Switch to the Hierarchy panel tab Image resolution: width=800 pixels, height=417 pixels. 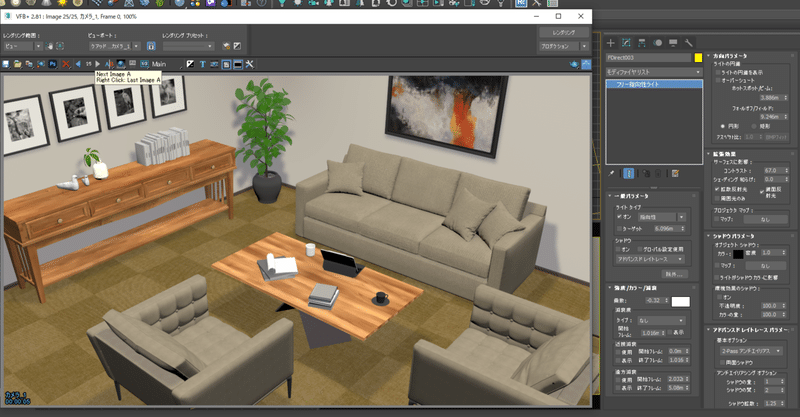[x=642, y=43]
